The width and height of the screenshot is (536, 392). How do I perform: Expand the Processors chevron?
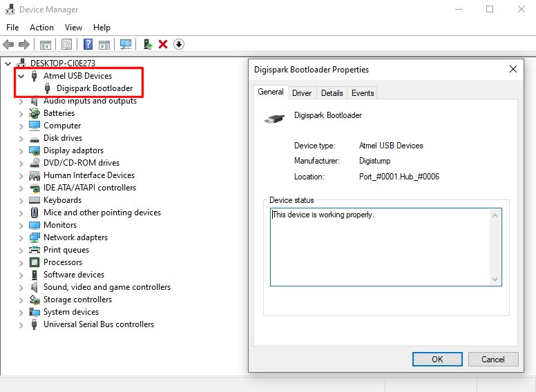click(x=21, y=262)
